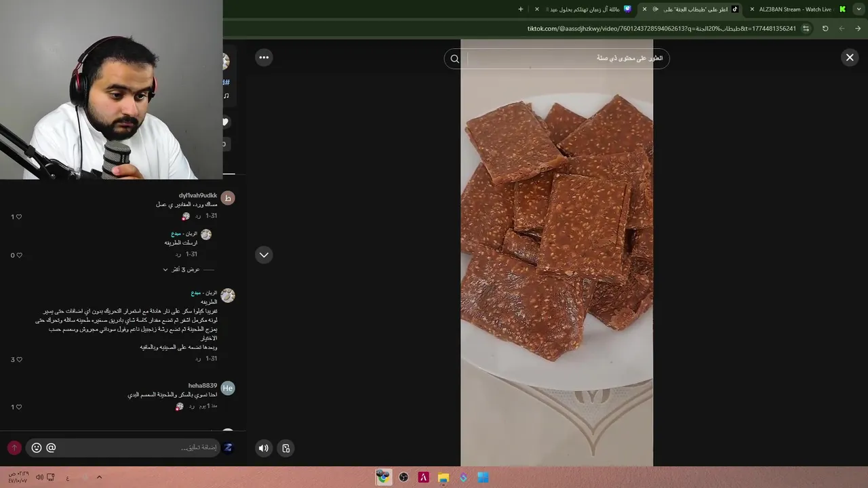Like the dyl1vah9udkk comment
This screenshot has height=488, width=868.
18,217
